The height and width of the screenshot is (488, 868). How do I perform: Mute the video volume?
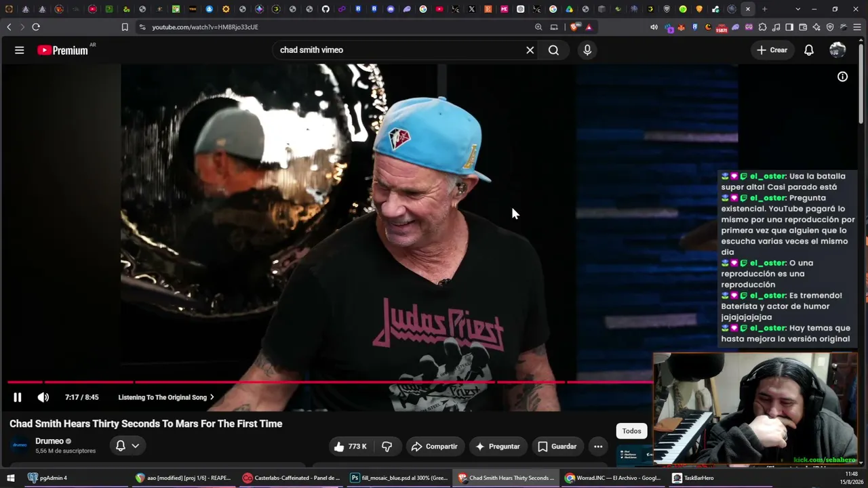[x=43, y=397]
